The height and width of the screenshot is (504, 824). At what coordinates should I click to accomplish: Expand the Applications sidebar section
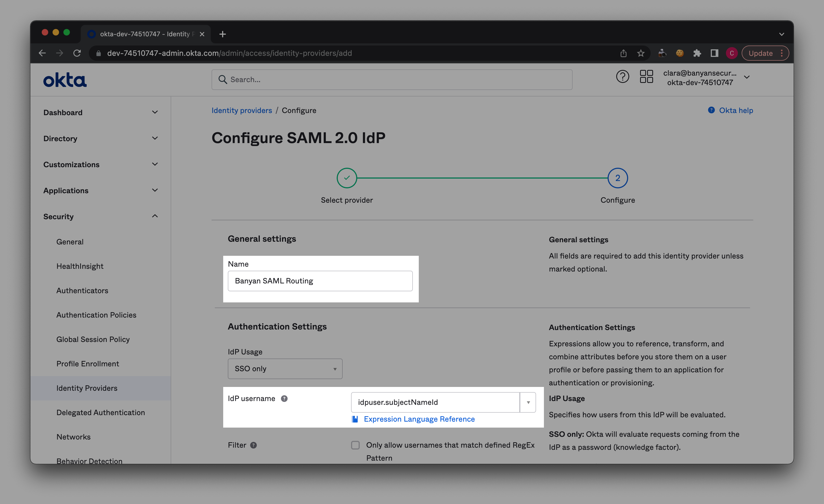[155, 190]
